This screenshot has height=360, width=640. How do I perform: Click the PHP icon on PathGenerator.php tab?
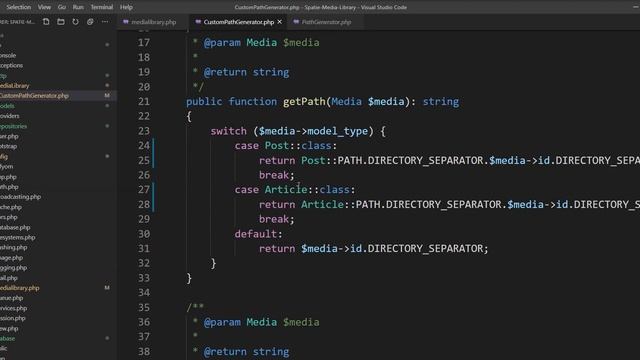click(296, 22)
